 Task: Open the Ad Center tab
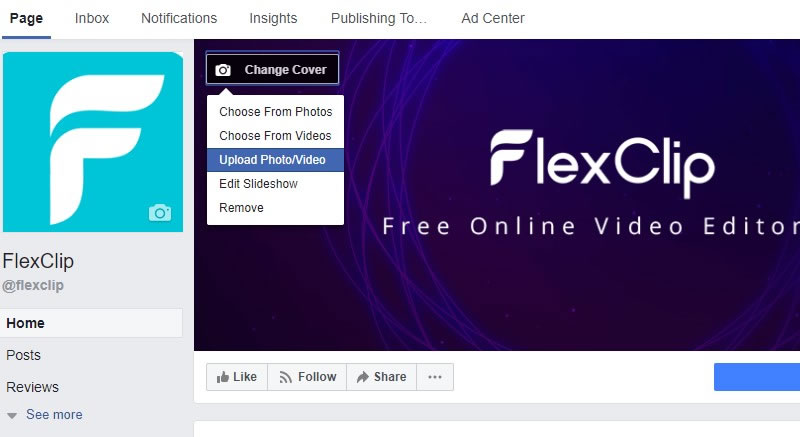click(493, 18)
